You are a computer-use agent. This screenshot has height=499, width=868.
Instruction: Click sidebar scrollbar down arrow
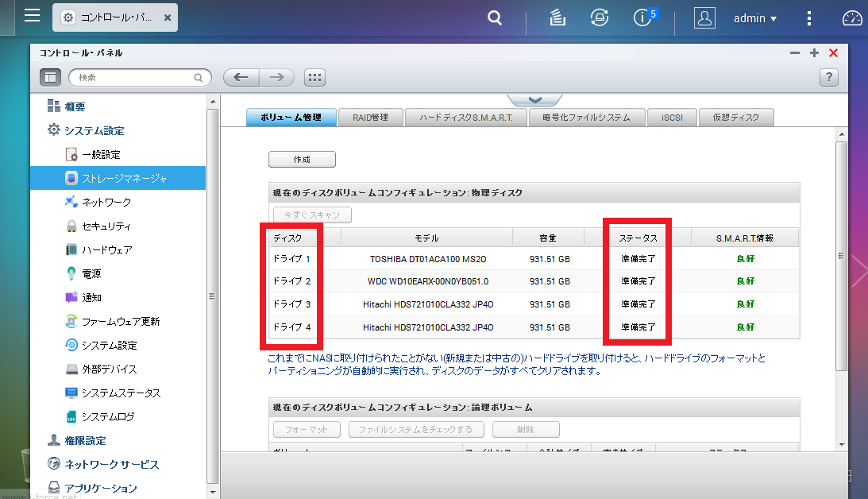tap(213, 492)
